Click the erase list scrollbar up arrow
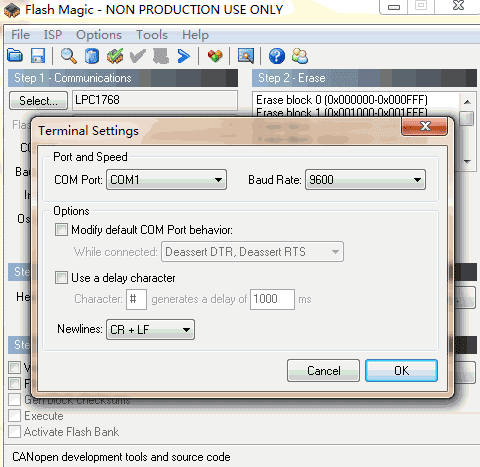 (467, 102)
